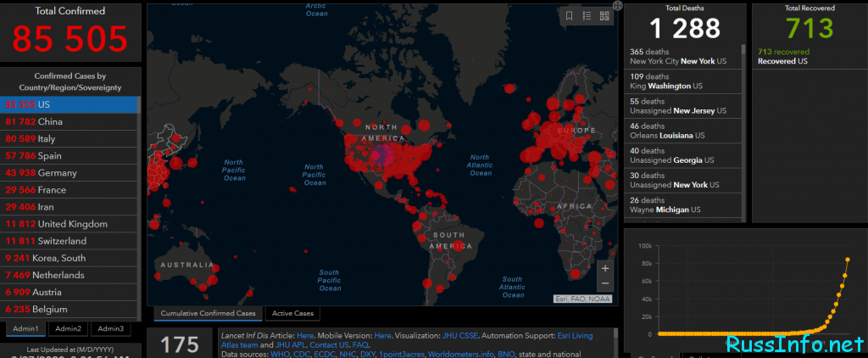Open the Lancet Inf Dis Article Here link

305,336
